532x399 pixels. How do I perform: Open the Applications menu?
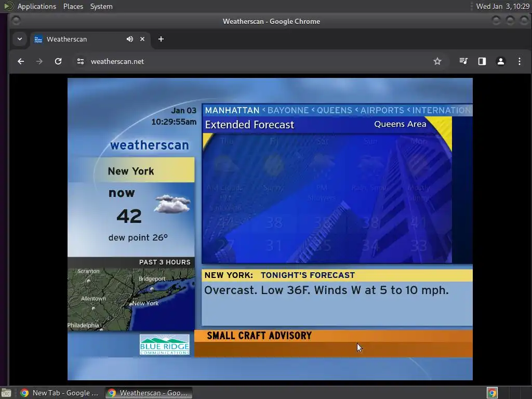click(x=37, y=6)
